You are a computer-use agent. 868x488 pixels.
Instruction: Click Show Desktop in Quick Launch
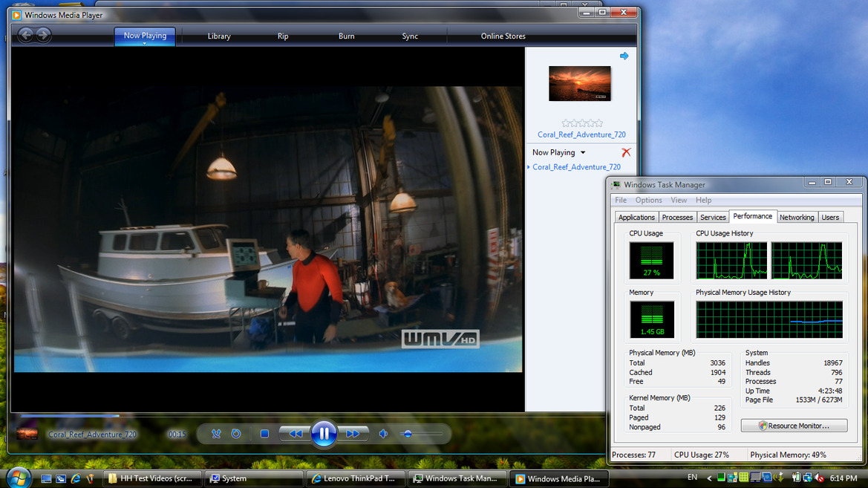47,478
